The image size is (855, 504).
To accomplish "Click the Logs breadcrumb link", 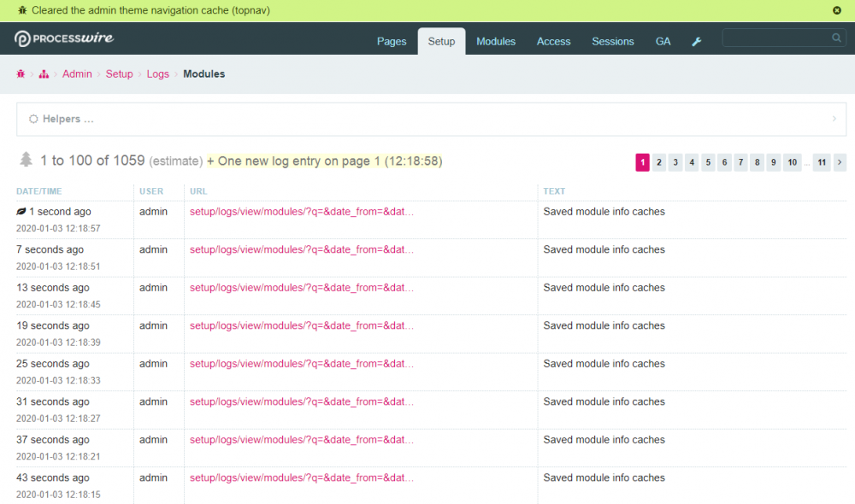I will 157,74.
